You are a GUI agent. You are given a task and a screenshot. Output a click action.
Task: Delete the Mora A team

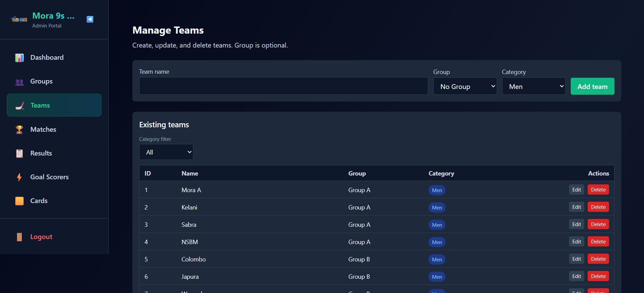point(598,190)
